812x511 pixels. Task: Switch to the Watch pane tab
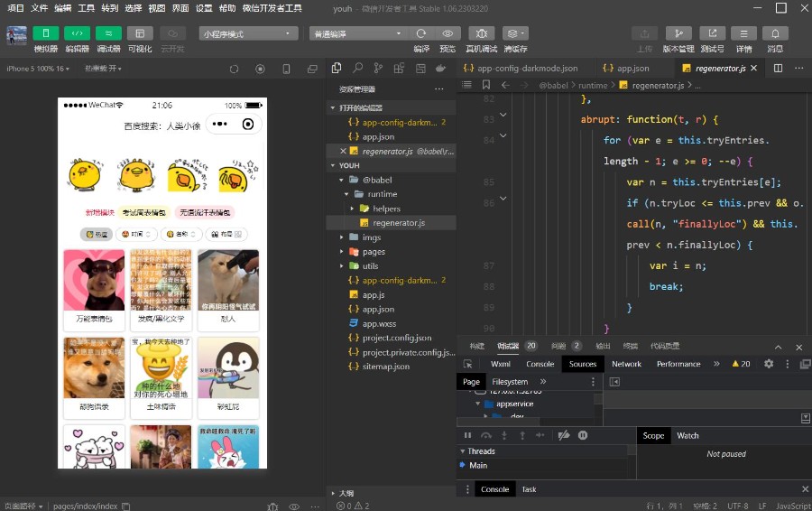(x=687, y=436)
